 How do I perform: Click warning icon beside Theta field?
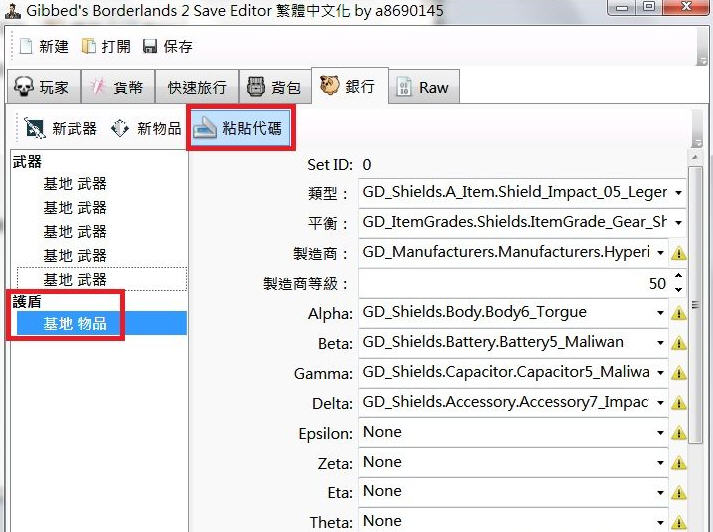pos(678,523)
